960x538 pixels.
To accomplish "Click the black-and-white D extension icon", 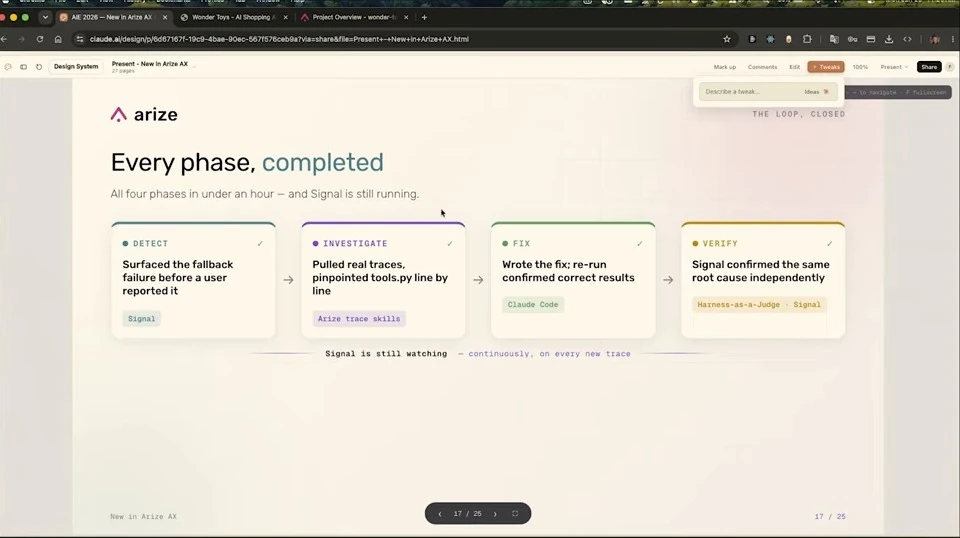I will [752, 39].
